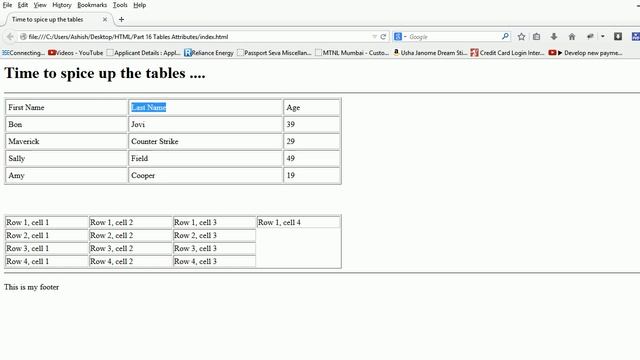
Task: Bookmark this page with the star icon
Action: pos(521,37)
